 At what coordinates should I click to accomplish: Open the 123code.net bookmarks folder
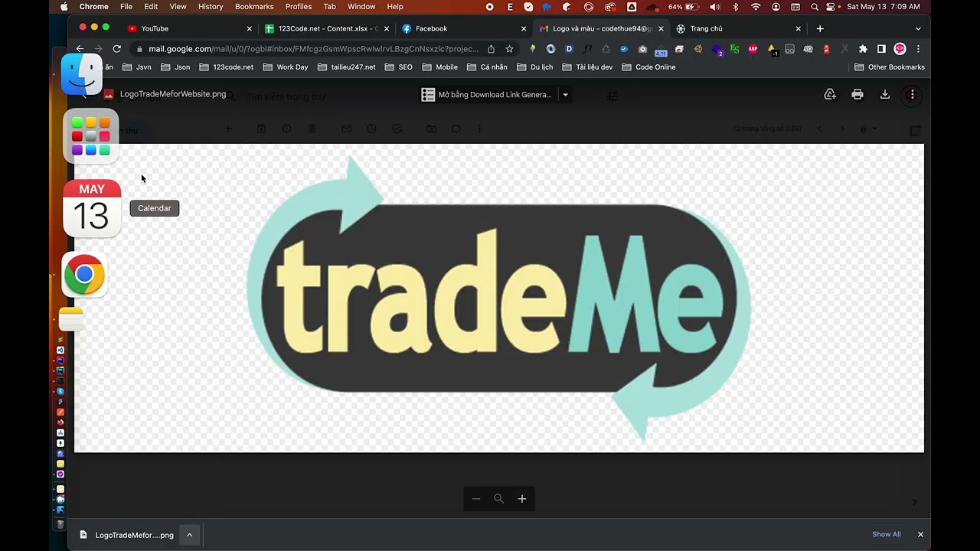pyautogui.click(x=226, y=67)
